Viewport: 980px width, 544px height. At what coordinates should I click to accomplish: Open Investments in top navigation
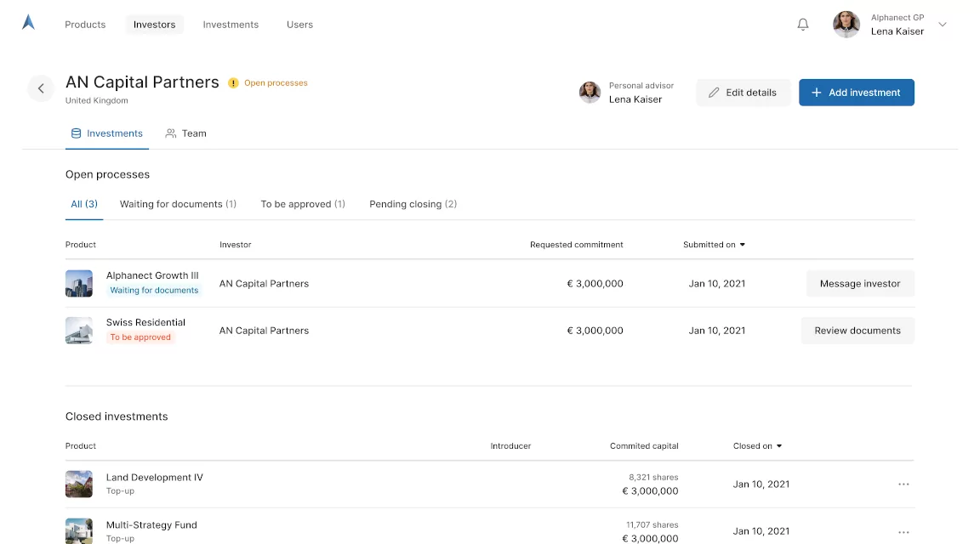point(231,25)
